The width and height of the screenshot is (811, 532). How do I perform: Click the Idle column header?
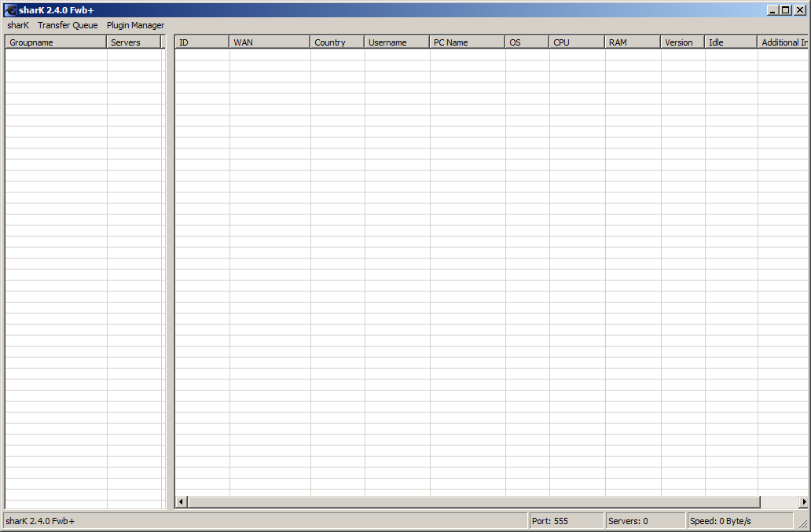coord(730,42)
